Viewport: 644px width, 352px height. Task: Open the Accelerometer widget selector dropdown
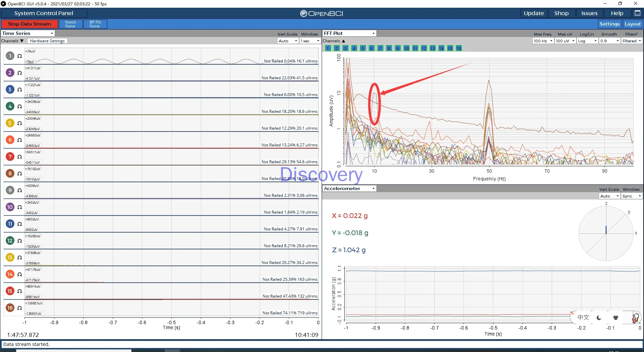coord(349,188)
